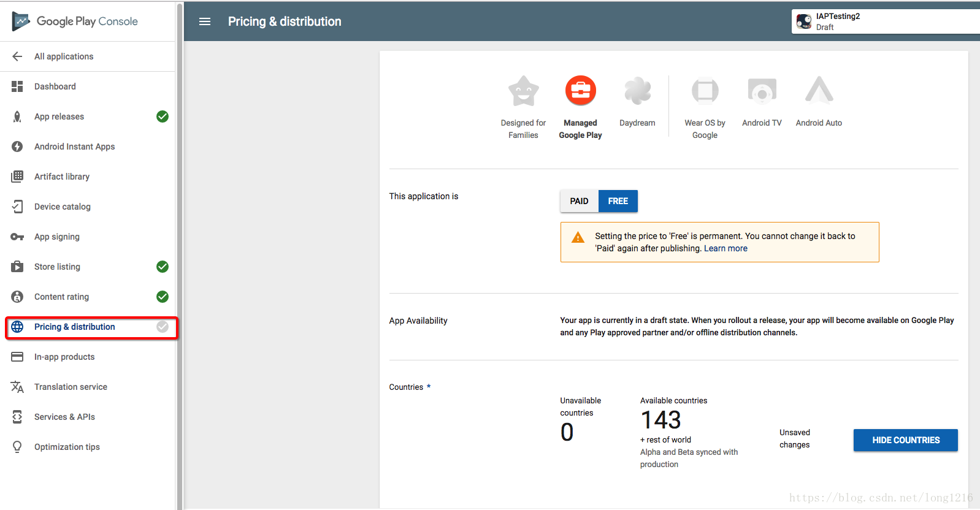Click the IAPTesting2 app avatar icon

click(804, 21)
